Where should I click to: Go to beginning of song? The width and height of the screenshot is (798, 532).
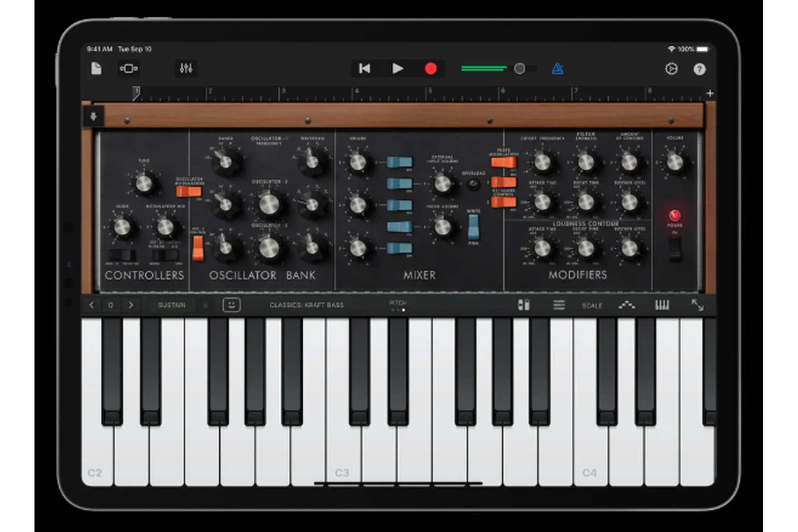coord(365,69)
